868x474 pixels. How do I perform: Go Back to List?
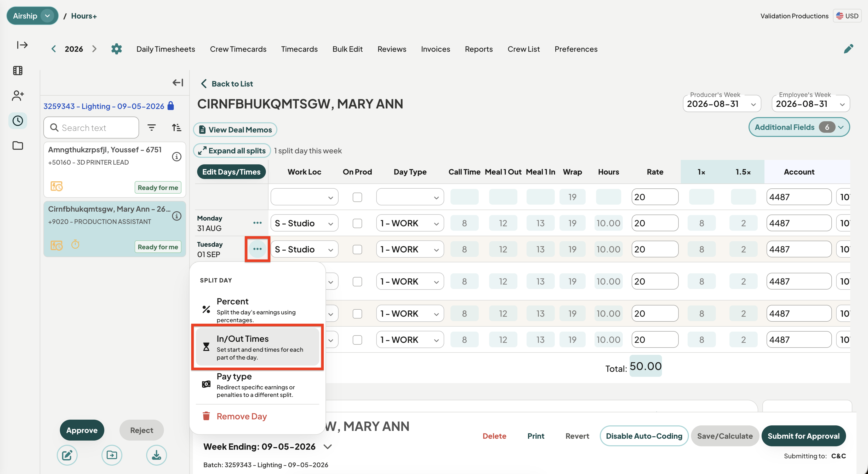[x=226, y=84]
